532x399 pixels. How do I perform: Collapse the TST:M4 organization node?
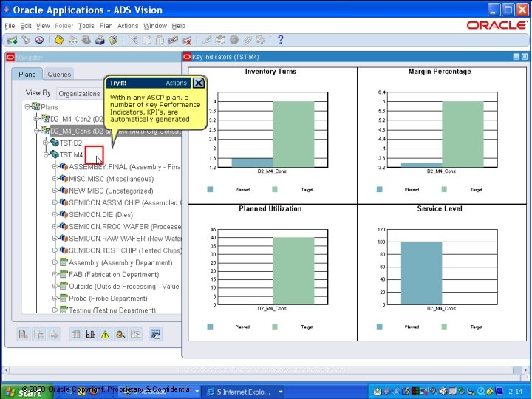coord(46,155)
